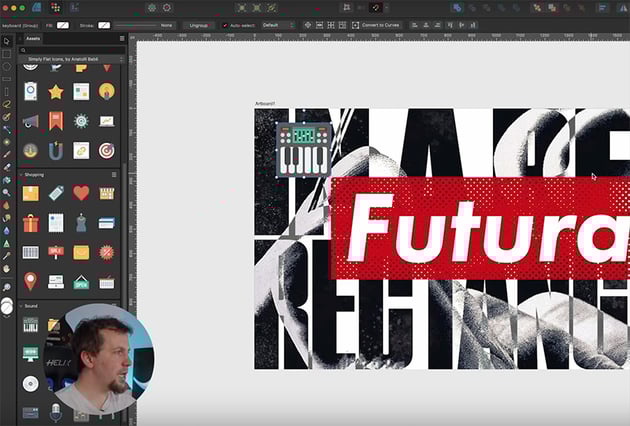Choose the hand View tool

point(6,268)
